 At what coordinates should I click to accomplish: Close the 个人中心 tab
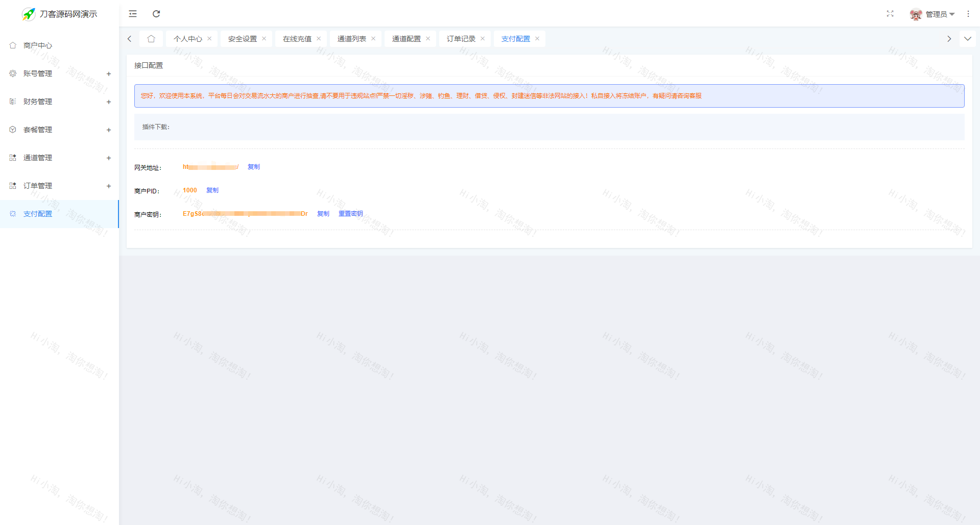pyautogui.click(x=209, y=39)
